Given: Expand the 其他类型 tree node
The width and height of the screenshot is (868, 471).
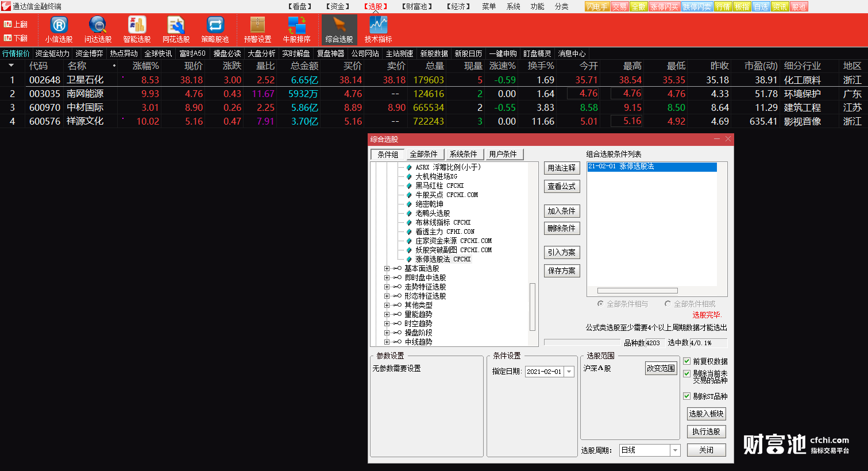Looking at the screenshot, I should (387, 305).
